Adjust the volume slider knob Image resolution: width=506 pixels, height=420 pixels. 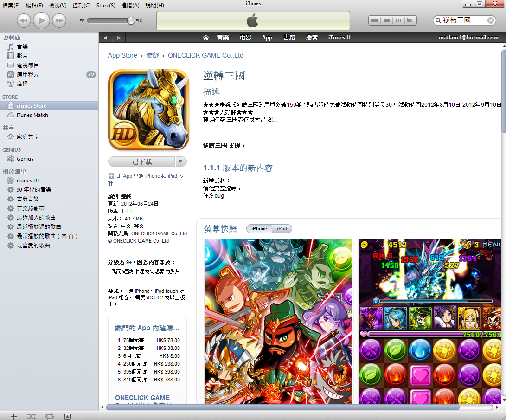(x=131, y=21)
